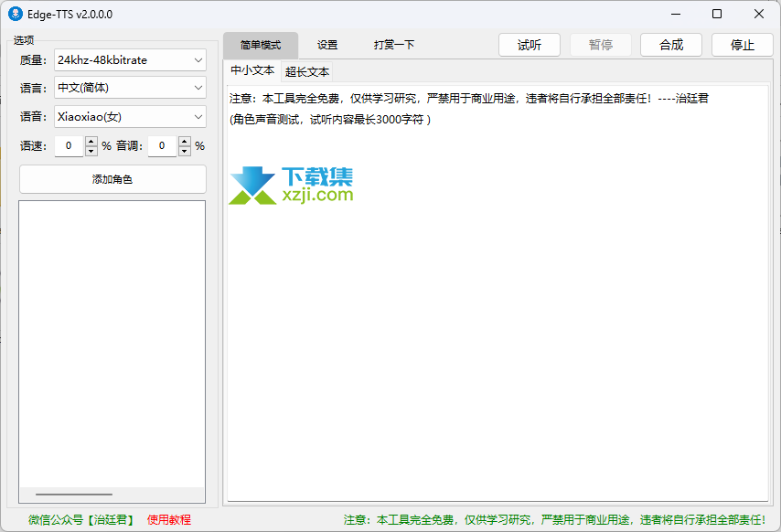
Task: Click the 语速 speed value field
Action: (70, 146)
